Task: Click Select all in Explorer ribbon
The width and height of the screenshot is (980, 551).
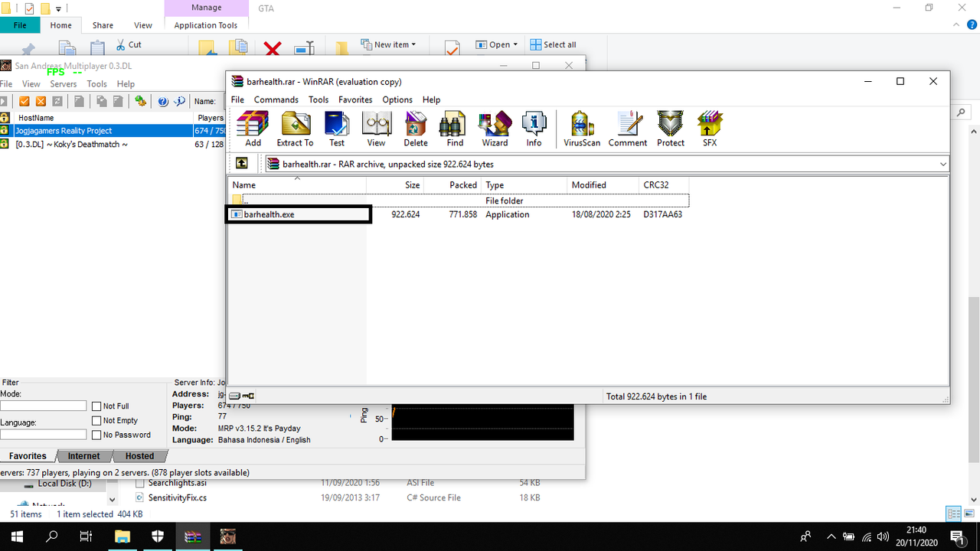Action: [554, 44]
